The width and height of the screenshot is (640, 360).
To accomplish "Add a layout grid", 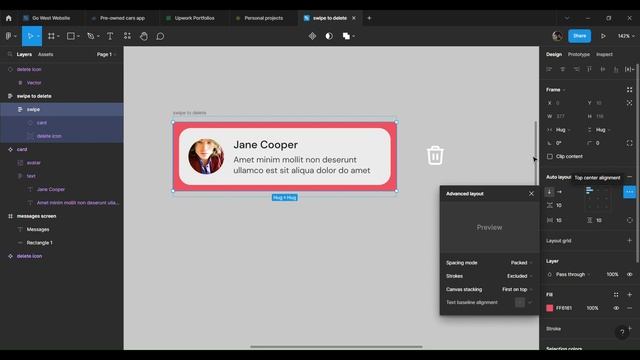I will click(629, 240).
